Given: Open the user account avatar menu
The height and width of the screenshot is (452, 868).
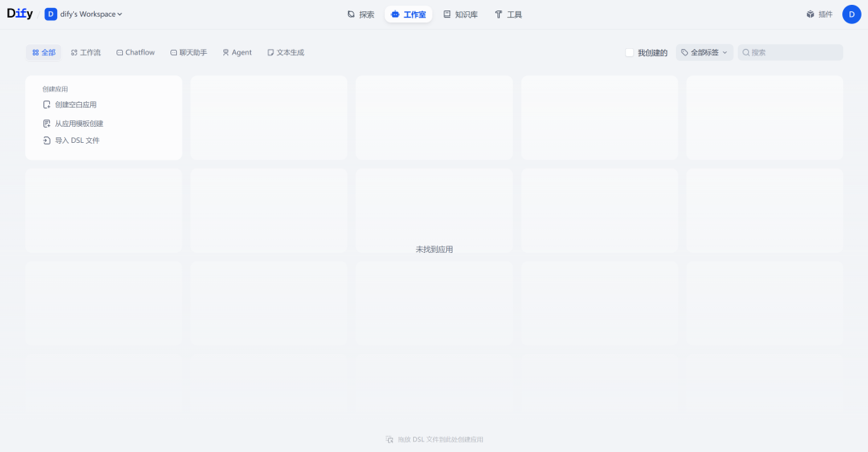Looking at the screenshot, I should (x=851, y=14).
